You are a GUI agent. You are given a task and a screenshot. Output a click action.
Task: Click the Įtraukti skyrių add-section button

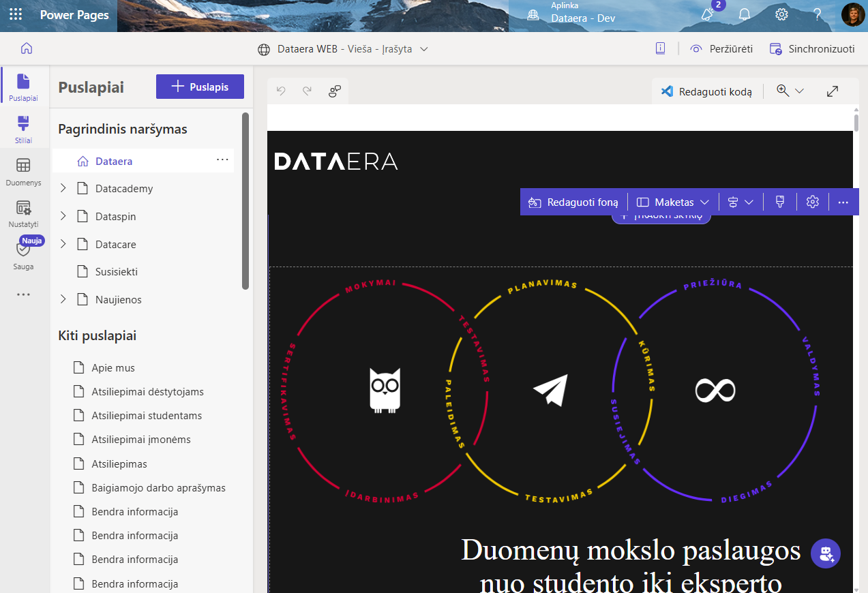pyautogui.click(x=661, y=217)
